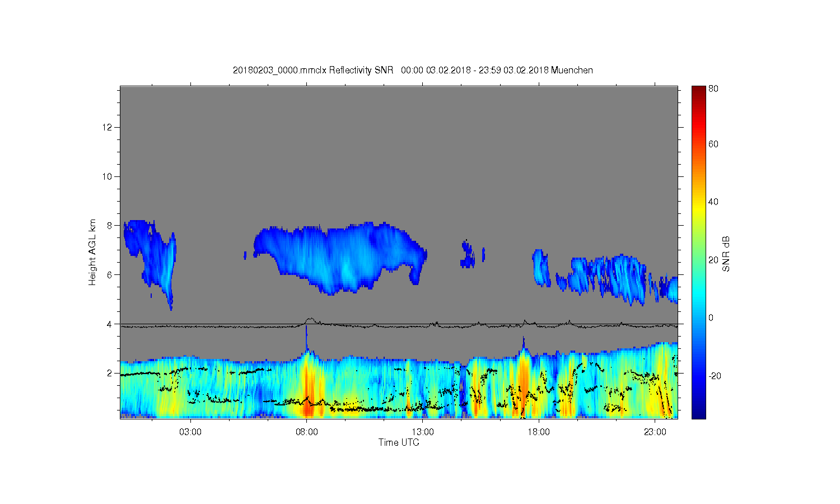Click the colorbar value 40
The width and height of the screenshot is (840, 504).
[x=713, y=202]
